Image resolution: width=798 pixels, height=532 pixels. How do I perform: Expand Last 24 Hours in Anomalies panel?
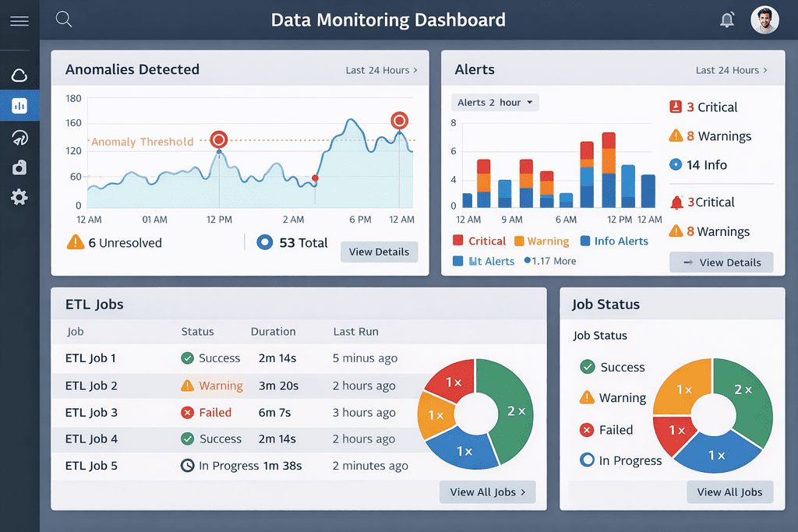[x=381, y=70]
